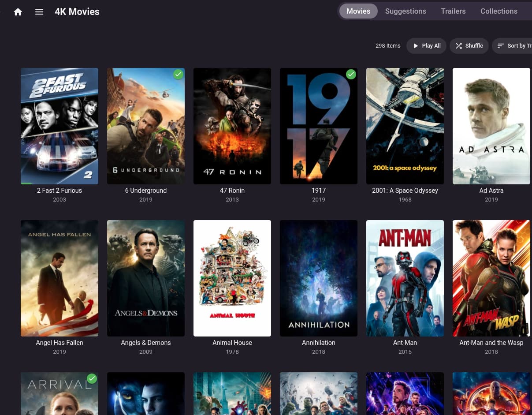This screenshot has height=415, width=532.
Task: Open the 2001: A Space Odyssey poster
Action: 405,126
